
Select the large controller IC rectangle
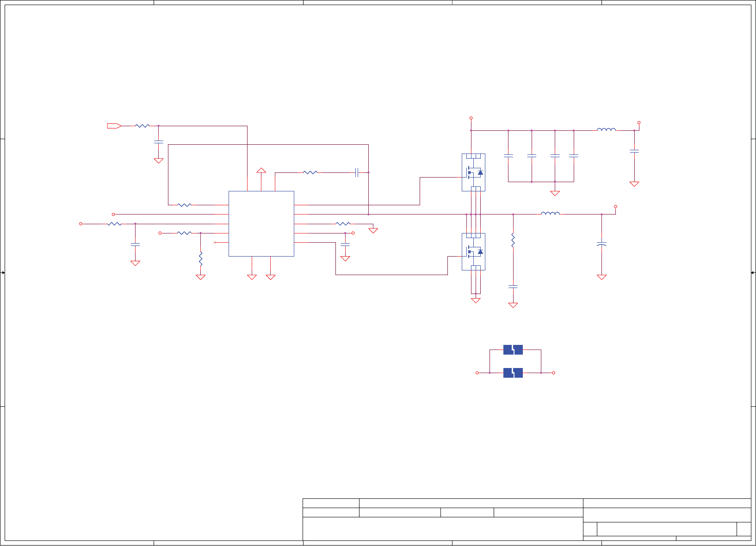[x=261, y=224]
